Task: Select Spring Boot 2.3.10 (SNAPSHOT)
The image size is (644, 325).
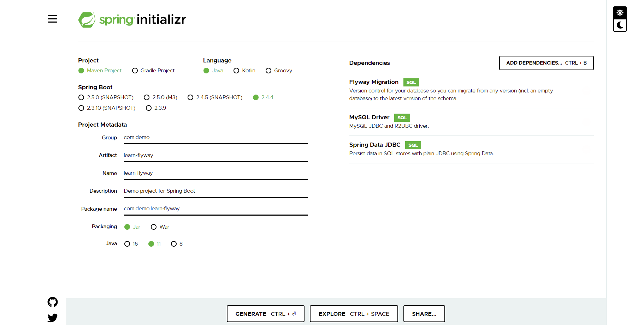Action: pyautogui.click(x=107, y=108)
